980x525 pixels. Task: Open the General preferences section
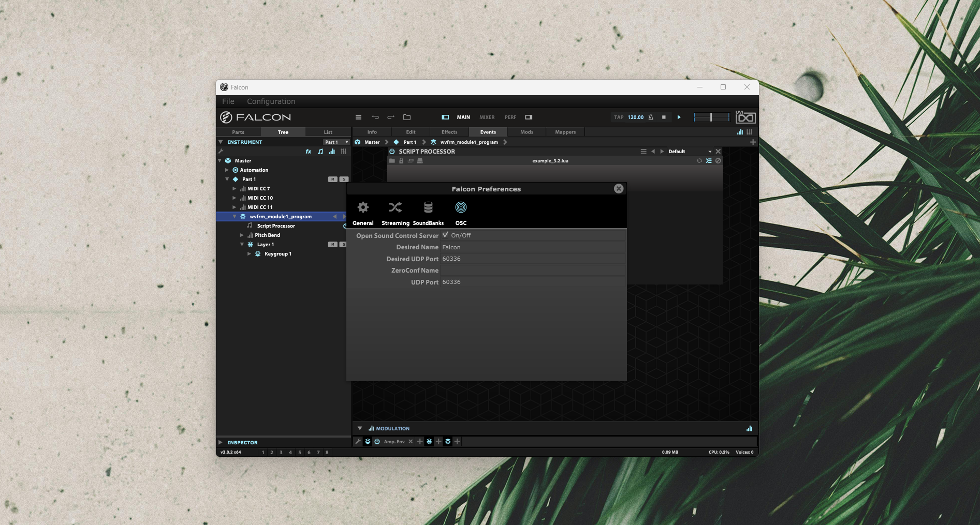click(363, 213)
